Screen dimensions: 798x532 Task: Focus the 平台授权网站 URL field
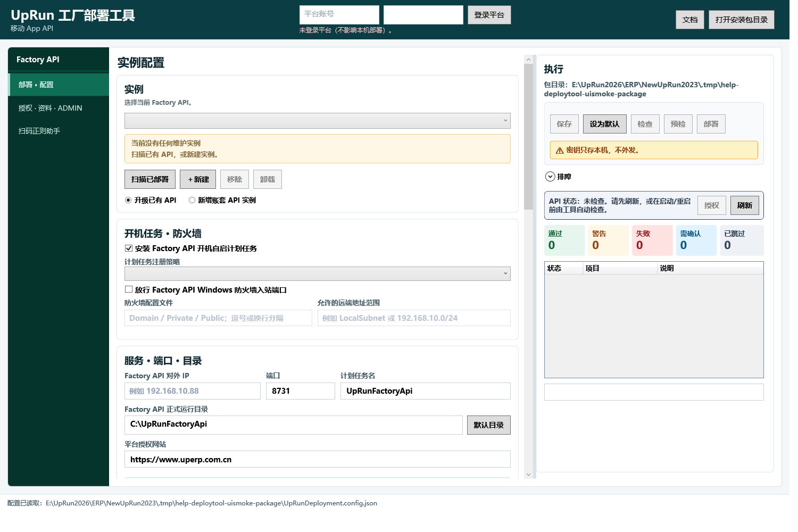[318, 459]
